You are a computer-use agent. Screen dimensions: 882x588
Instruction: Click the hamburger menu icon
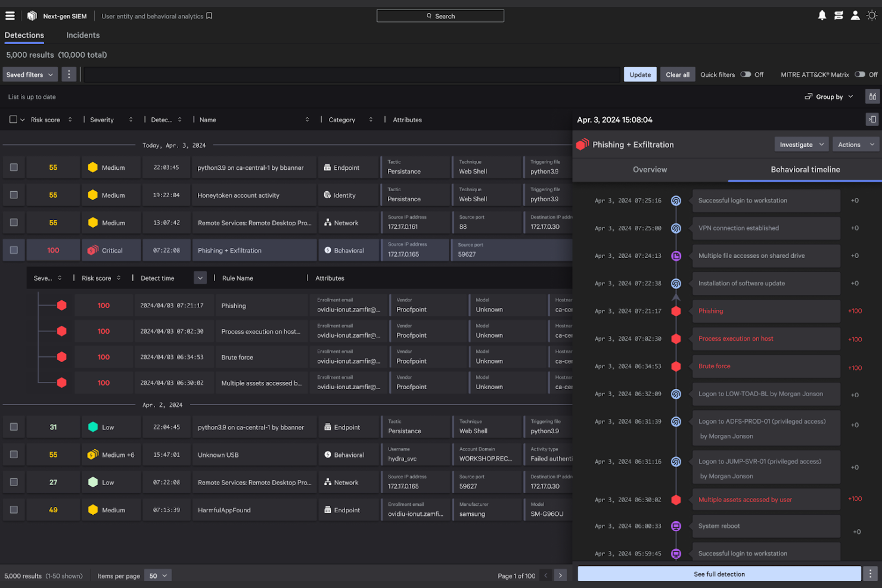pyautogui.click(x=10, y=15)
